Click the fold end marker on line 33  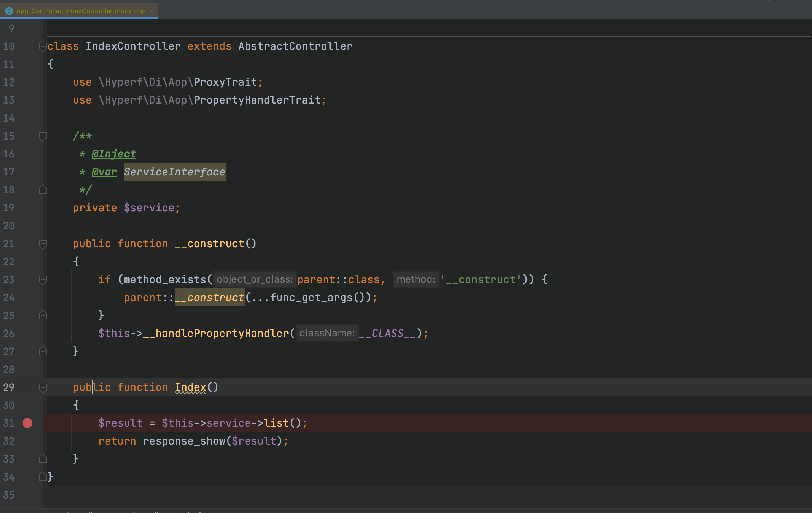pyautogui.click(x=43, y=459)
